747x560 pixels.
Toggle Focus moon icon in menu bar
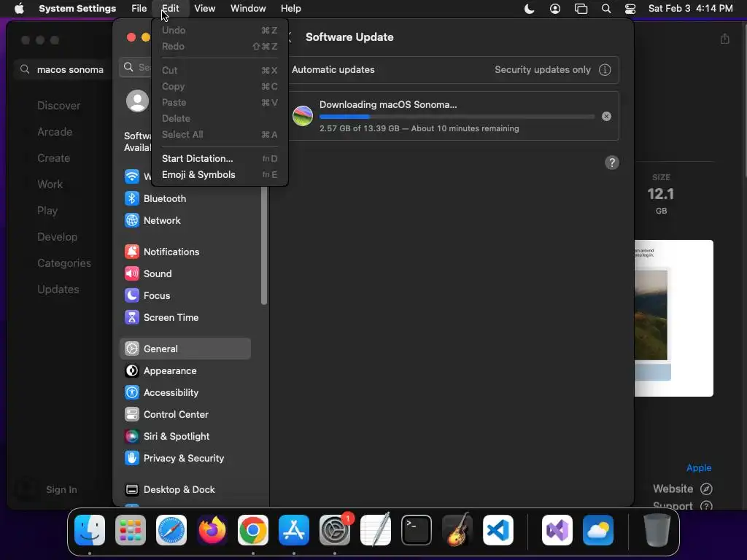pos(530,9)
